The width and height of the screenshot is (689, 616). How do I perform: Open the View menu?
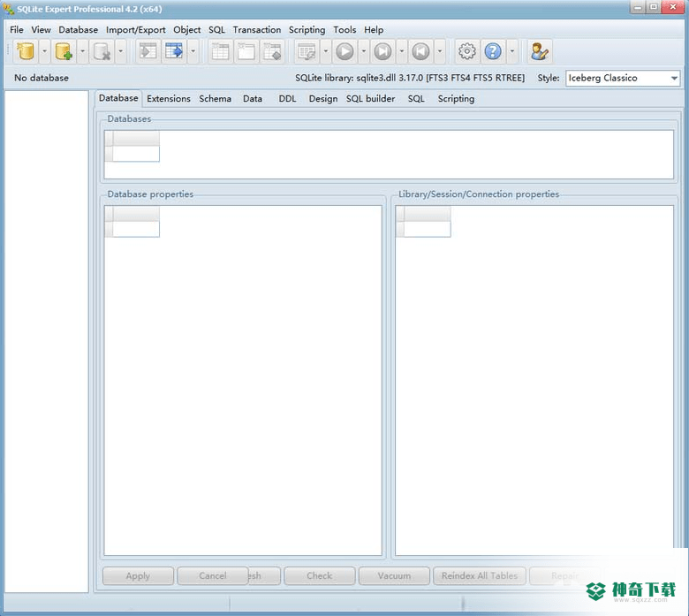pos(41,30)
